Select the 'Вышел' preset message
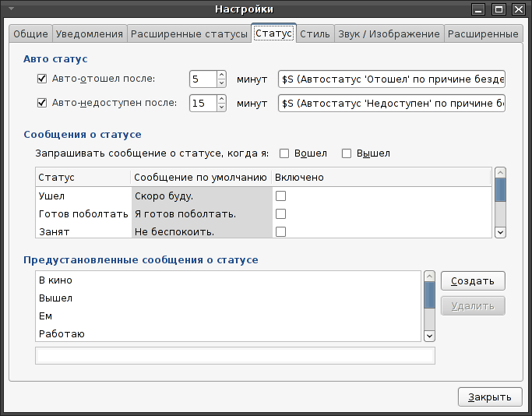 click(228, 298)
